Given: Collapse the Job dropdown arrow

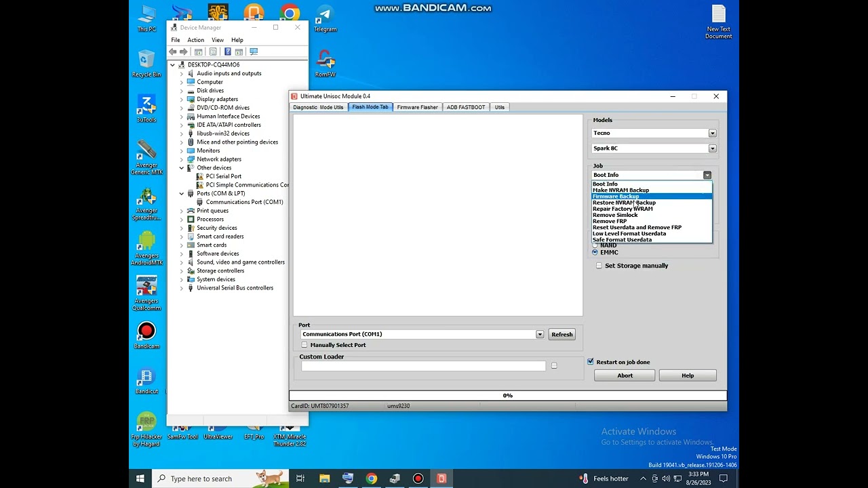Looking at the screenshot, I should [x=707, y=175].
